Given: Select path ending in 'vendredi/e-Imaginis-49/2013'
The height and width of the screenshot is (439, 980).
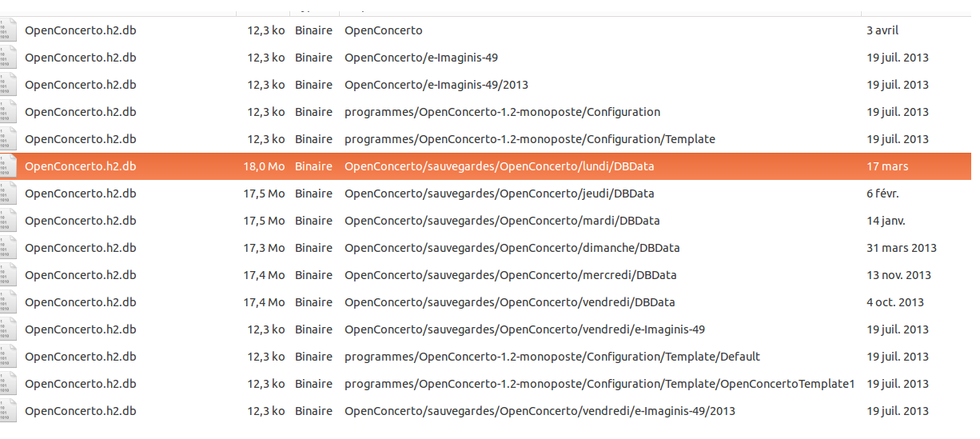Looking at the screenshot, I should click(x=540, y=411).
